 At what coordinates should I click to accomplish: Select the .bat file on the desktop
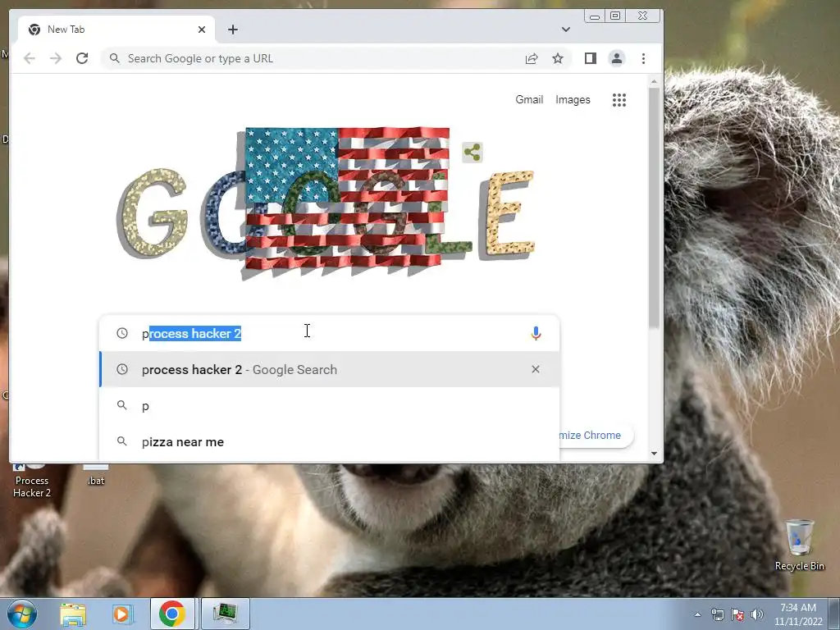click(x=96, y=476)
